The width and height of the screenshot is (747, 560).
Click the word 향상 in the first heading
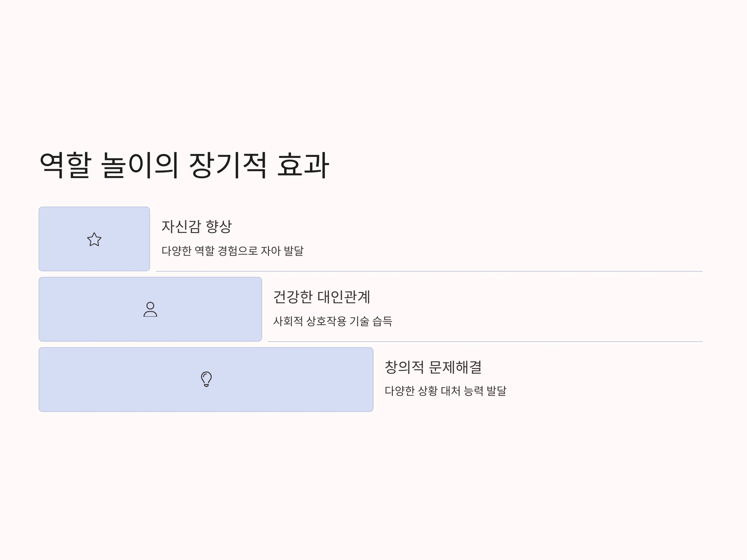219,226
